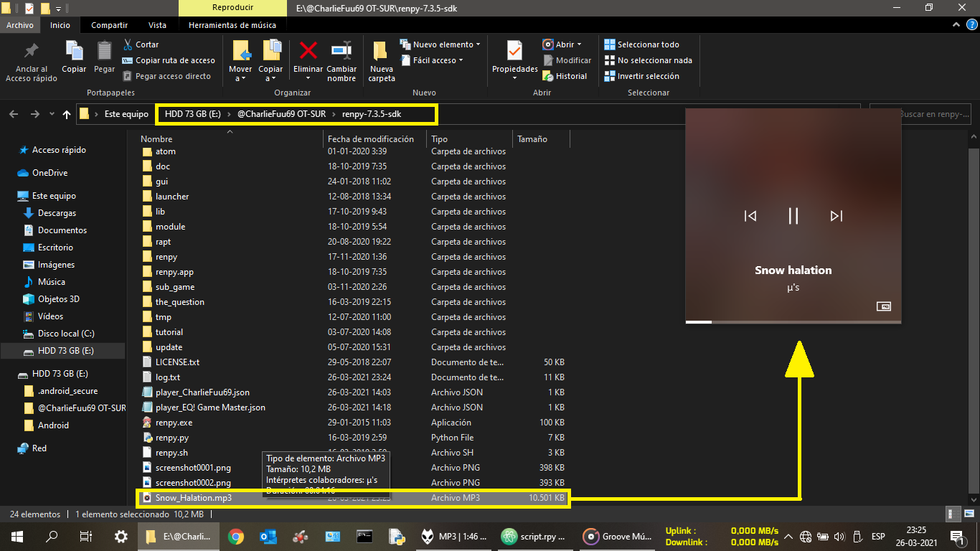This screenshot has height=551, width=980.
Task: Click the mini-view icon in media popup
Action: coord(884,306)
